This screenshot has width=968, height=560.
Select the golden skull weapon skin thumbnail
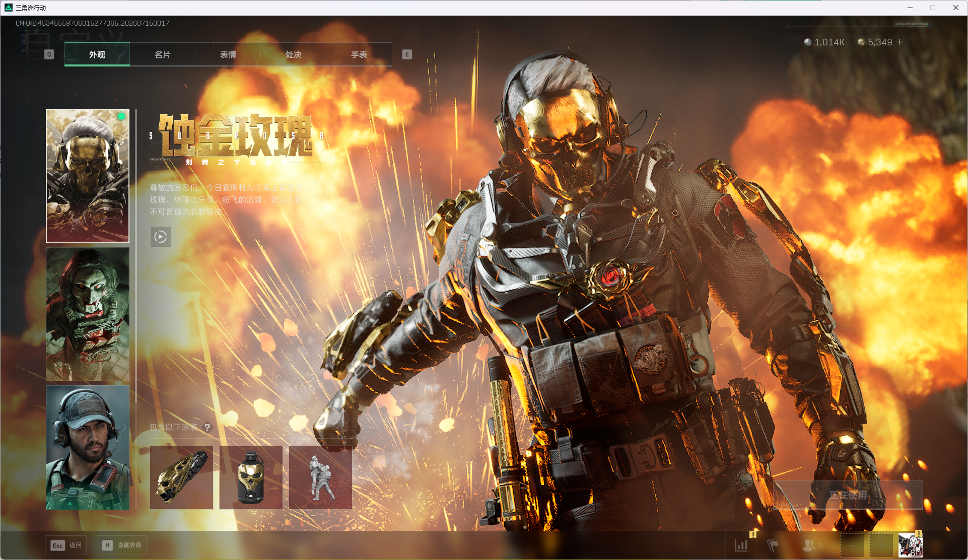[x=181, y=477]
